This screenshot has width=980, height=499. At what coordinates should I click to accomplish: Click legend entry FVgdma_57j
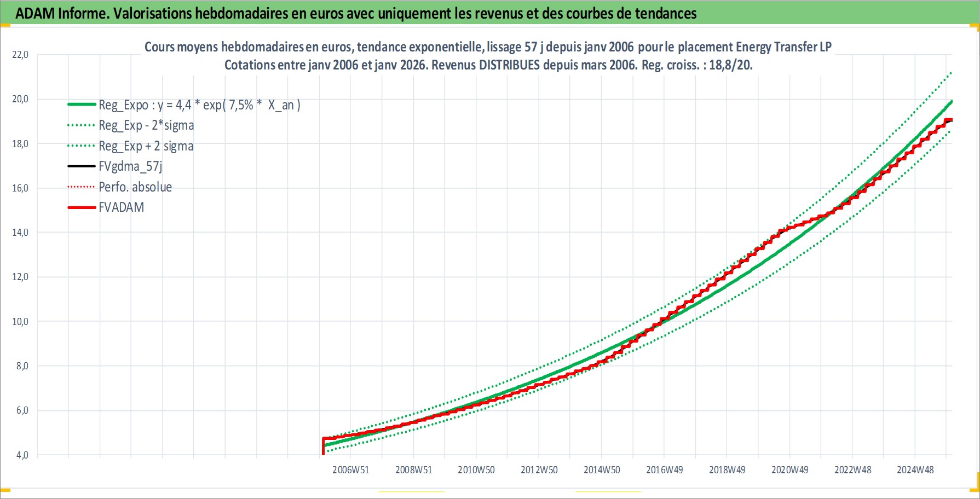pos(130,166)
